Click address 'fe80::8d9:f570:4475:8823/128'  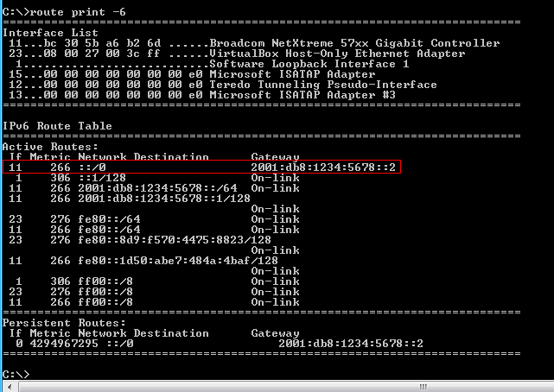(175, 240)
